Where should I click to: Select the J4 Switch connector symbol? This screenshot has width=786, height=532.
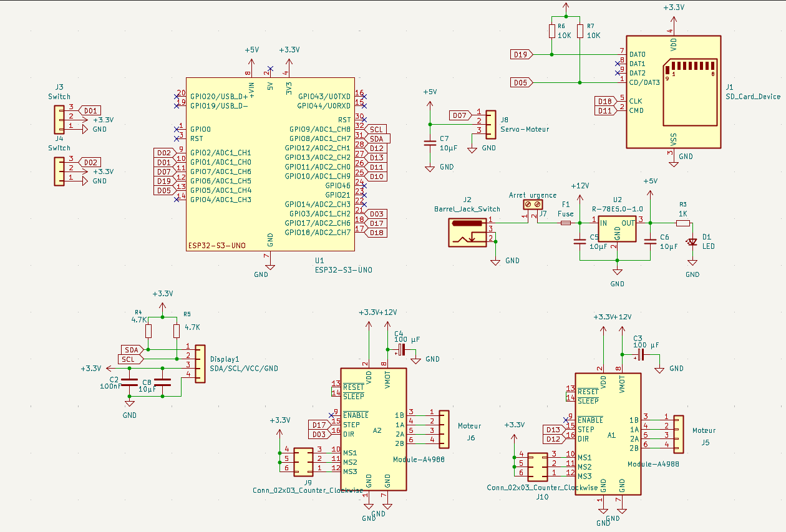point(60,172)
